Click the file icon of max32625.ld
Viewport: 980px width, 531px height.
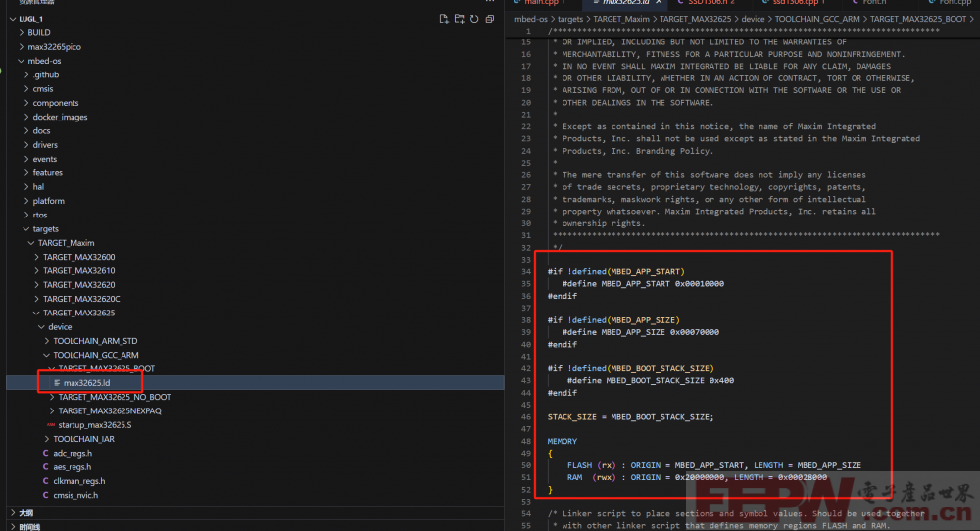point(57,383)
